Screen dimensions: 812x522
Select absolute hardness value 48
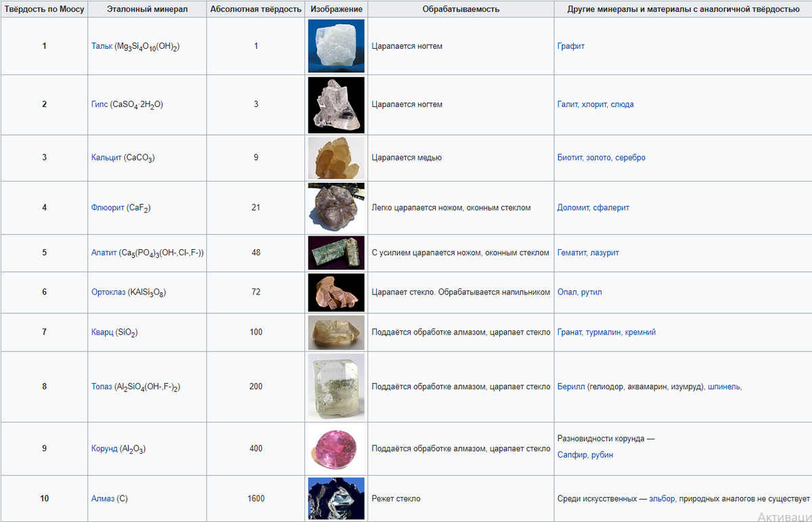[x=256, y=253]
